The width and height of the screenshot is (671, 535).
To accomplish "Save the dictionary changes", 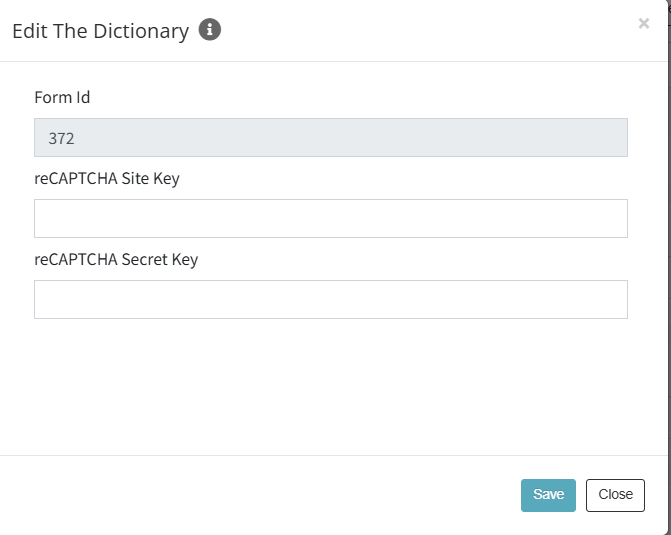I will (x=548, y=495).
